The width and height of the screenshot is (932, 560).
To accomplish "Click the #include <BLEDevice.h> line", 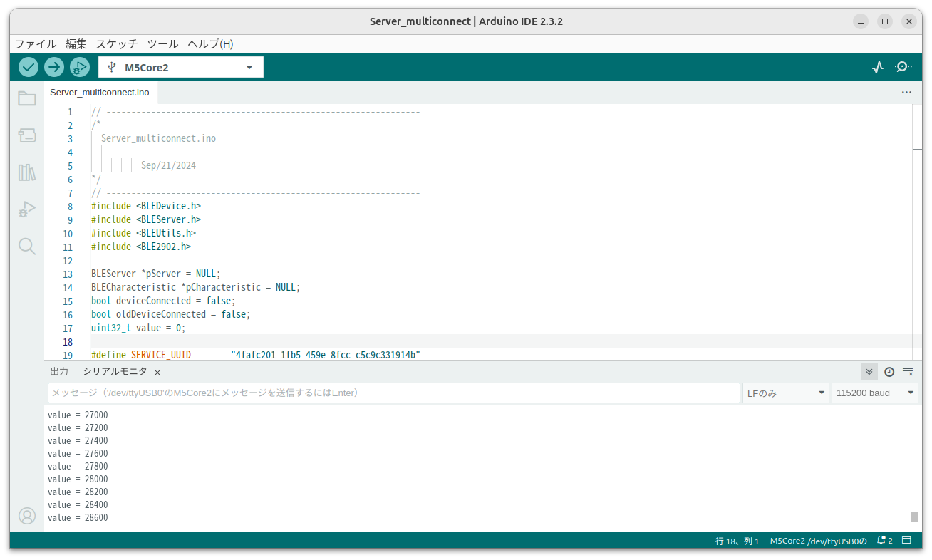I will pos(146,206).
